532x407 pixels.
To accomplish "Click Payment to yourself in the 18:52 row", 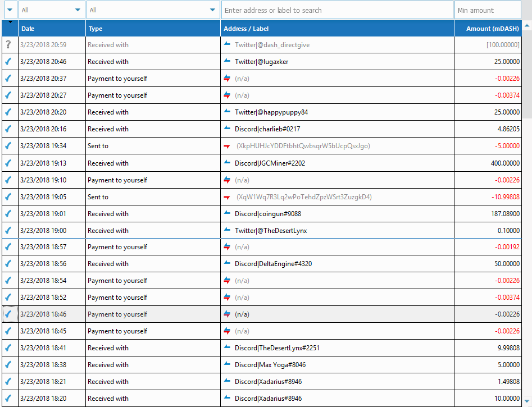I will point(117,298).
